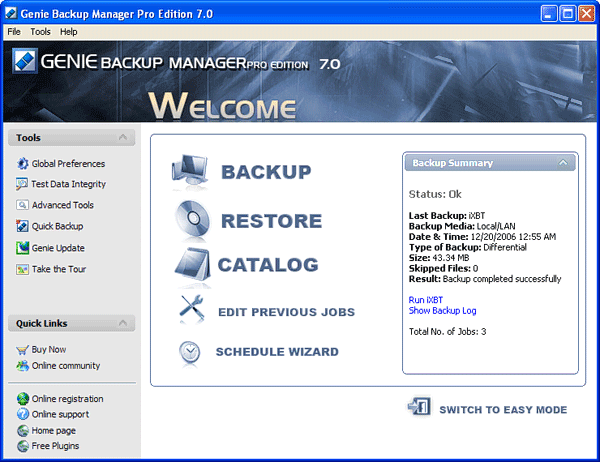Select Test Data Integrity link
The image size is (600, 462).
68,184
